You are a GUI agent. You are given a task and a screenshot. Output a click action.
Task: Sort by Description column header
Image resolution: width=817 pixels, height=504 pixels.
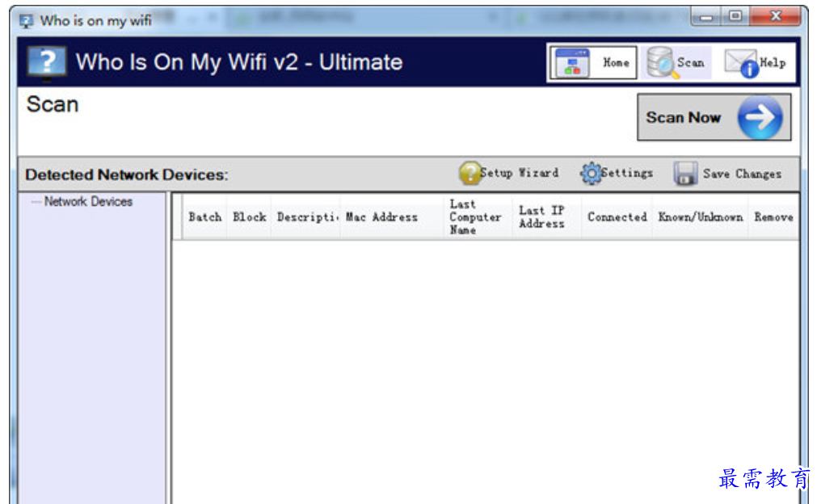(305, 217)
